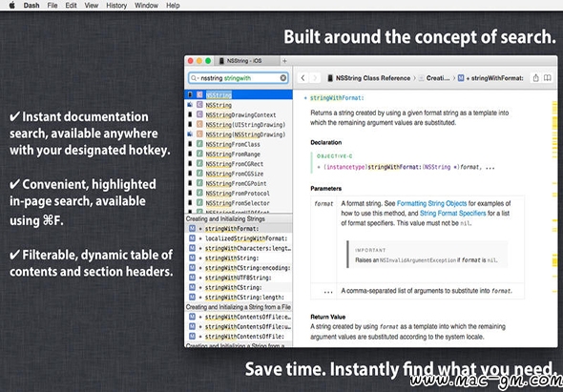Viewport: 563px width, 392px height.
Task: Click the M icon beside stringWithString:
Action: click(x=192, y=258)
